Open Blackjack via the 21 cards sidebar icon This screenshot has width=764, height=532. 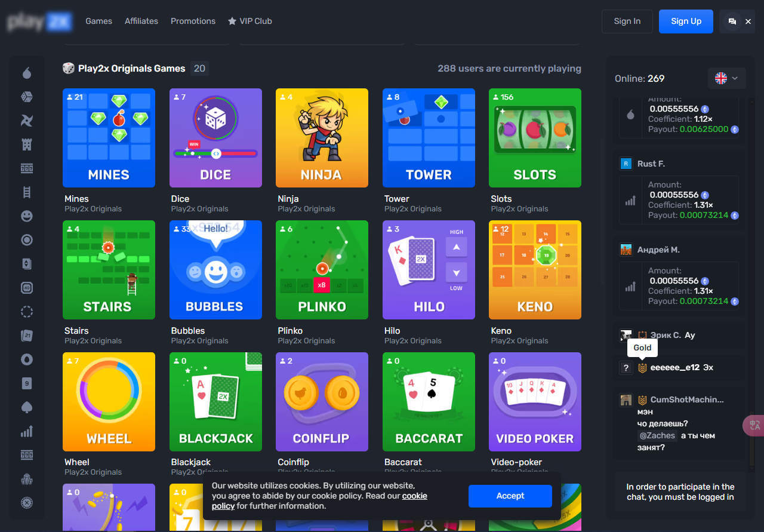tap(27, 336)
